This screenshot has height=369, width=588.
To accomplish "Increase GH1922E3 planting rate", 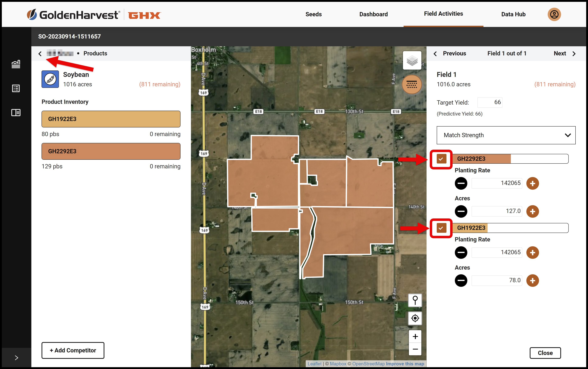I will point(532,252).
